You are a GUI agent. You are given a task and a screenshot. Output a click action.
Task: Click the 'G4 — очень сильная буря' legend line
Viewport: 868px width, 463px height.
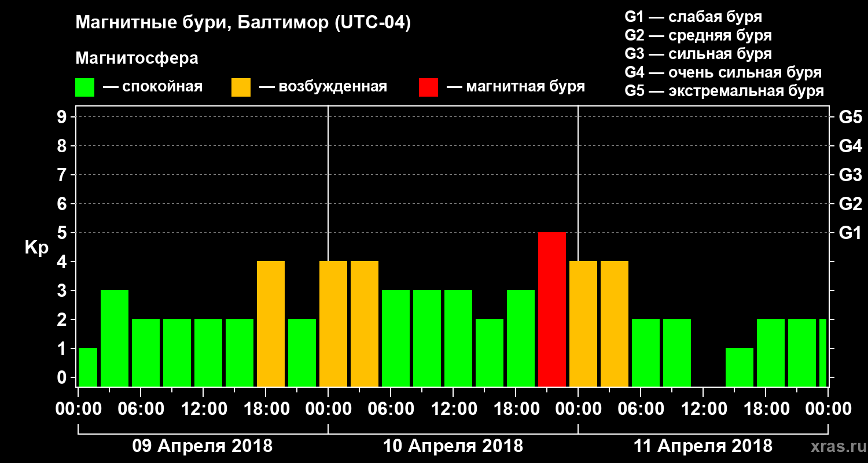pos(723,72)
